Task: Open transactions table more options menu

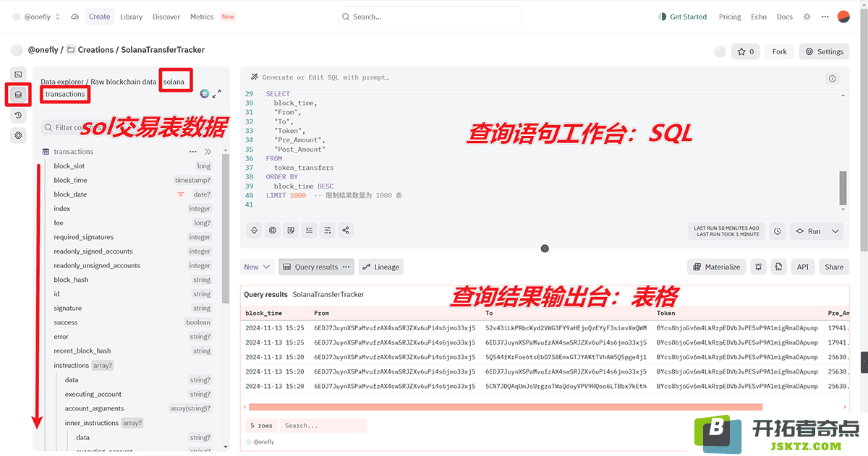Action: 193,152
